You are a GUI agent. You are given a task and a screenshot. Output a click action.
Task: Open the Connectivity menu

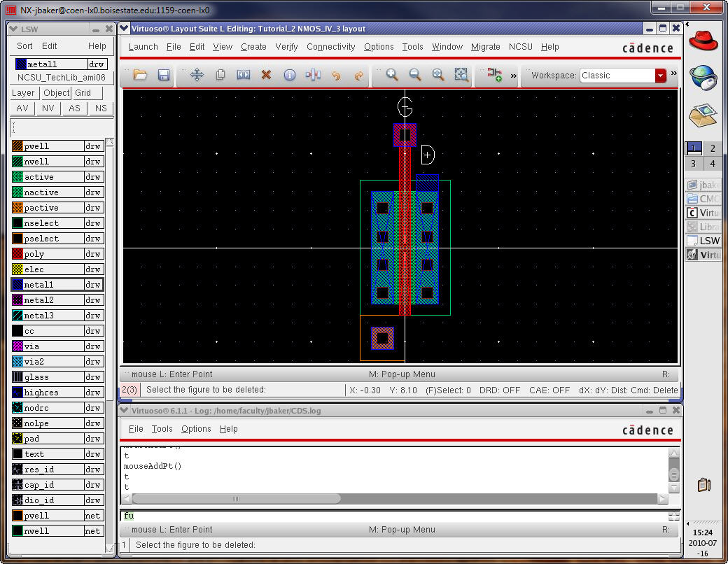click(x=330, y=47)
